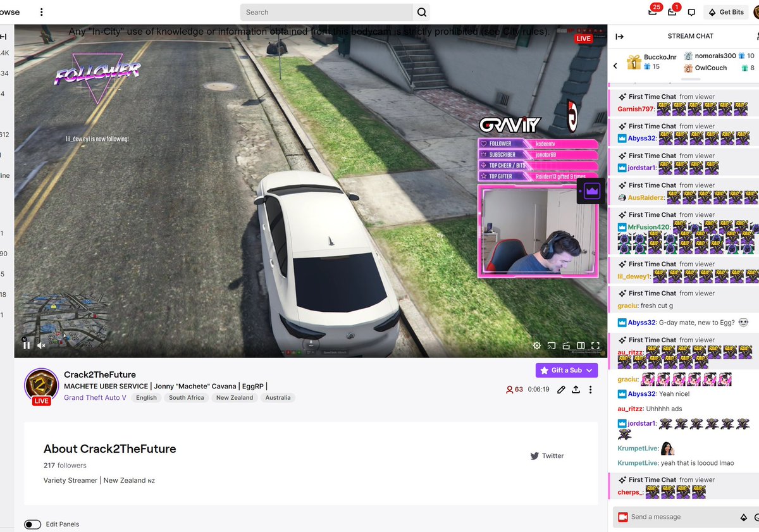Click the LIVE badge on video player
This screenshot has height=532, width=759.
click(x=583, y=39)
